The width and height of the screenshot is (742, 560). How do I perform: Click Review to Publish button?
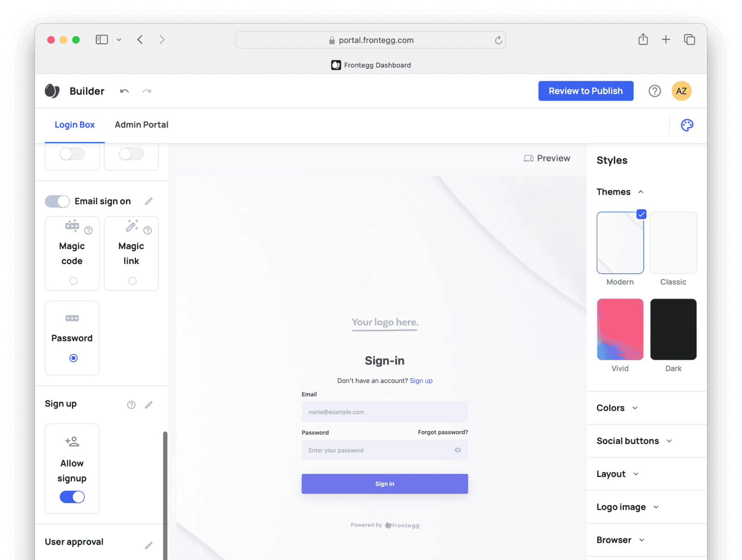586,91
